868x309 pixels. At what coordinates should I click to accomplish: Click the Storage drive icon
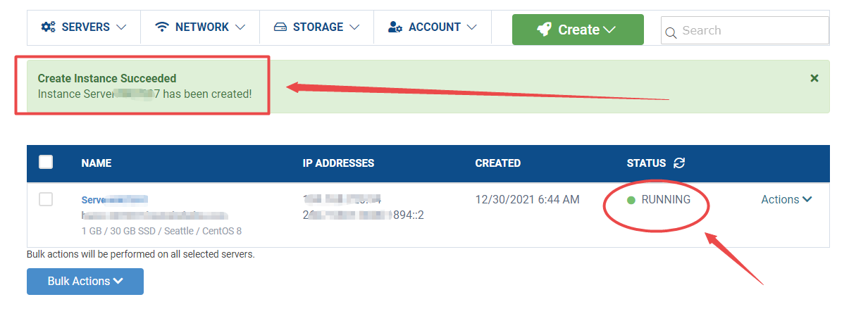280,27
